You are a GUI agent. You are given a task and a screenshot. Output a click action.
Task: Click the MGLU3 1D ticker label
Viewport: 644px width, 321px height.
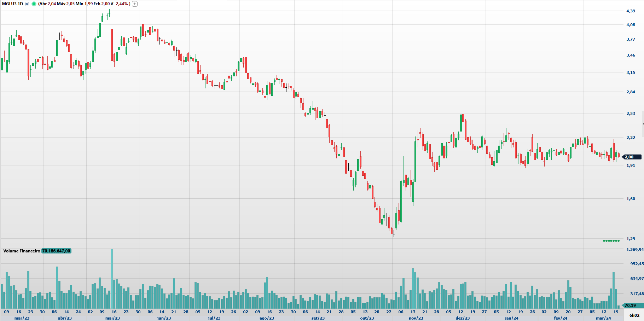12,4
